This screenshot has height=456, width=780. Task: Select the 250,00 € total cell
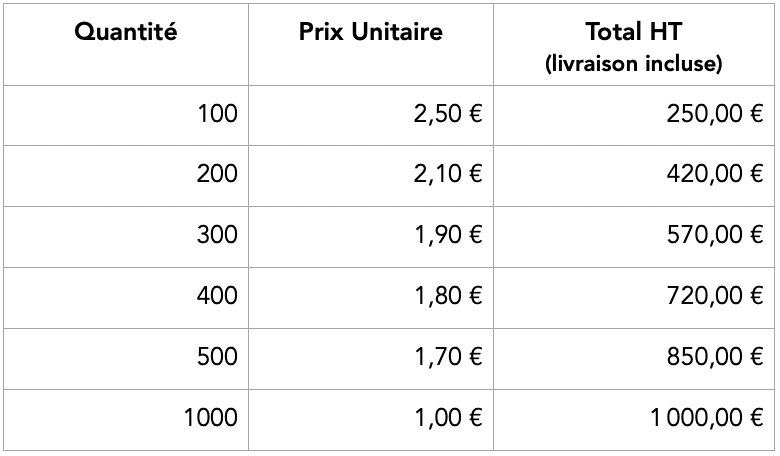coord(714,114)
